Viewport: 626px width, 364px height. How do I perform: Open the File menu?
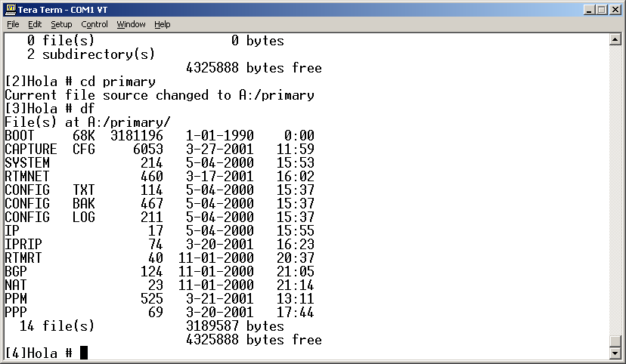[13, 24]
